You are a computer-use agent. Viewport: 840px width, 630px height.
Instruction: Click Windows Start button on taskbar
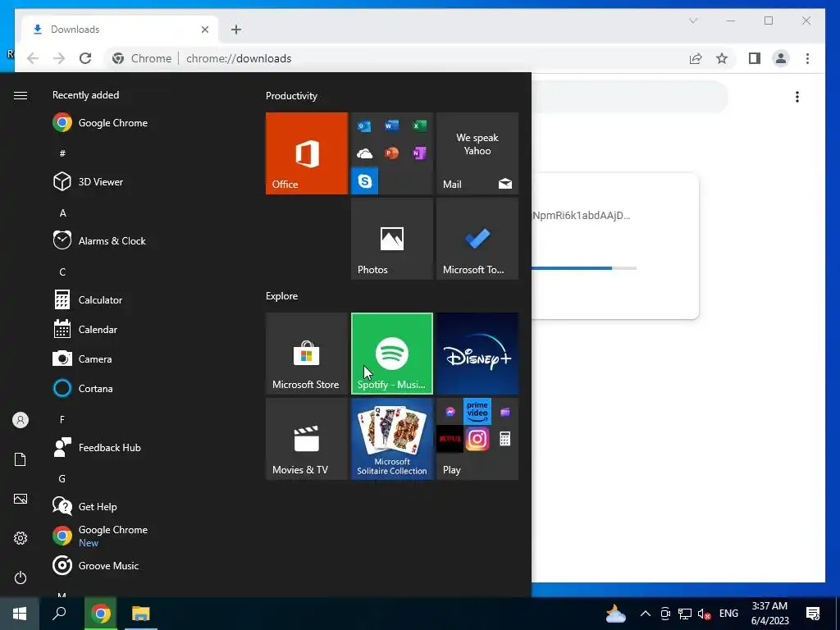point(20,614)
